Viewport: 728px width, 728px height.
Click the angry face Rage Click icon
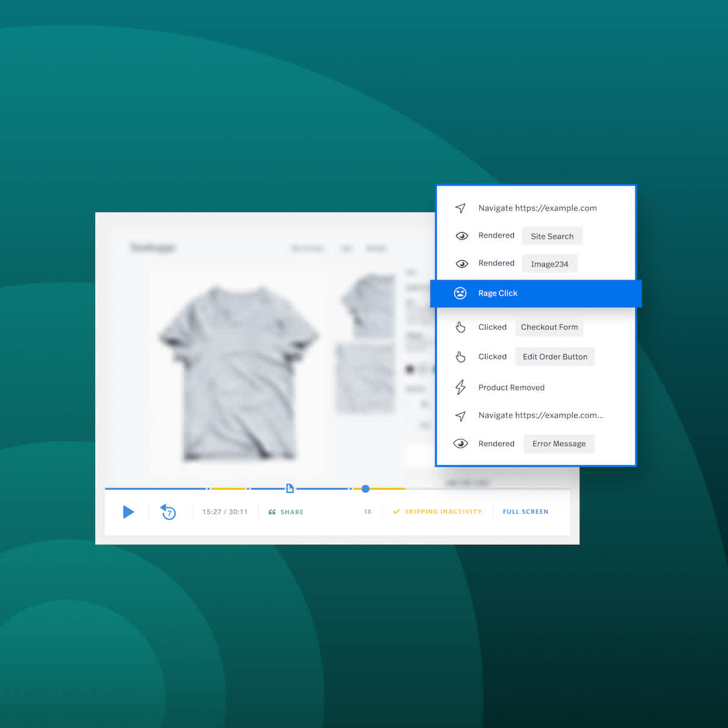tap(460, 293)
